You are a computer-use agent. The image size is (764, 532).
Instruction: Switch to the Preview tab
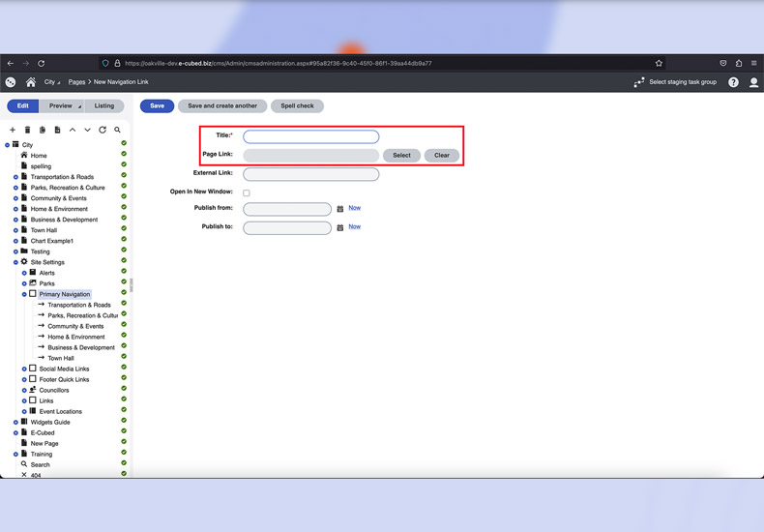click(x=61, y=106)
